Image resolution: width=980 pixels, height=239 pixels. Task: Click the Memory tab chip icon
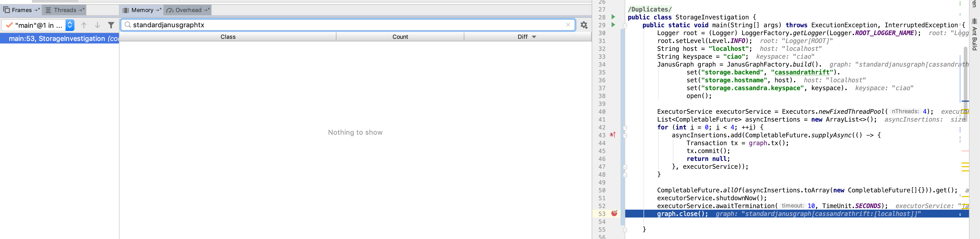pos(126,10)
